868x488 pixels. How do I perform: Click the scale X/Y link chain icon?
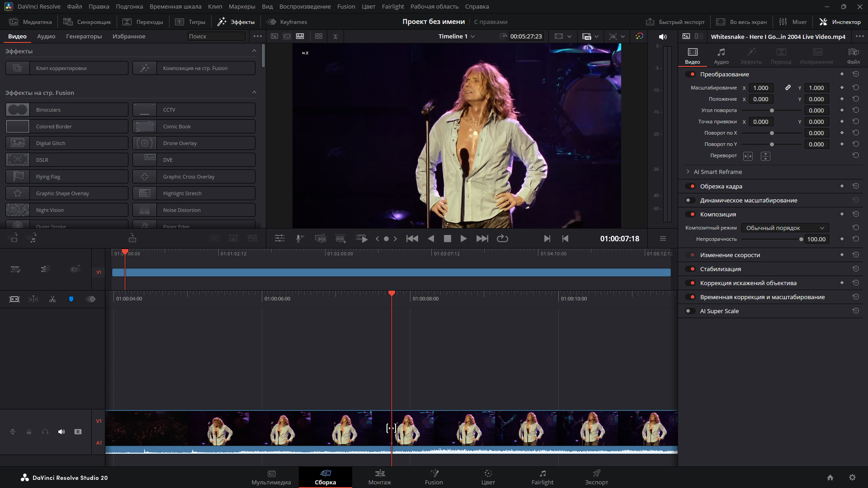(x=788, y=88)
